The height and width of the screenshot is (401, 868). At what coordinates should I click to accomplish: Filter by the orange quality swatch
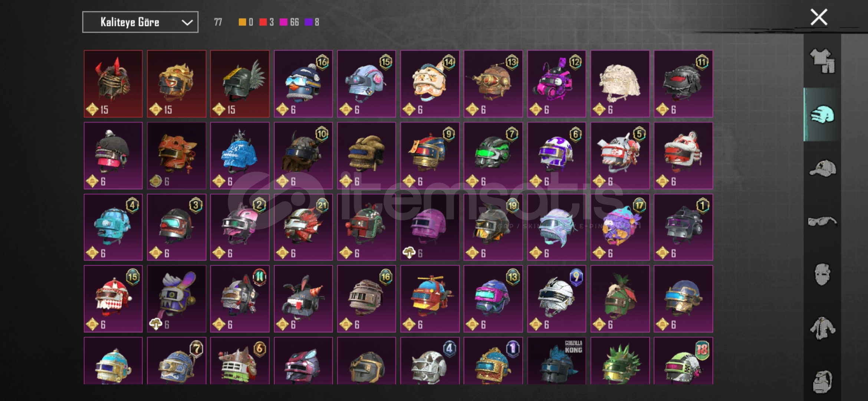tap(246, 22)
